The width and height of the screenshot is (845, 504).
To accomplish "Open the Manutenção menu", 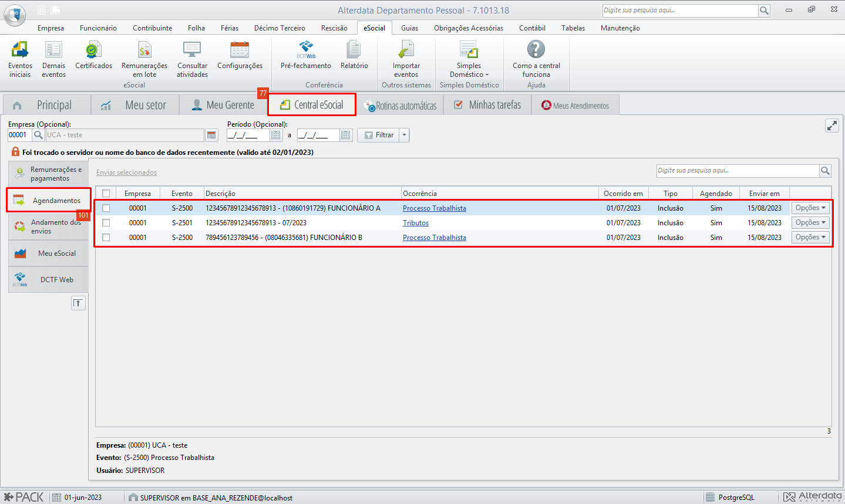I will click(x=620, y=28).
